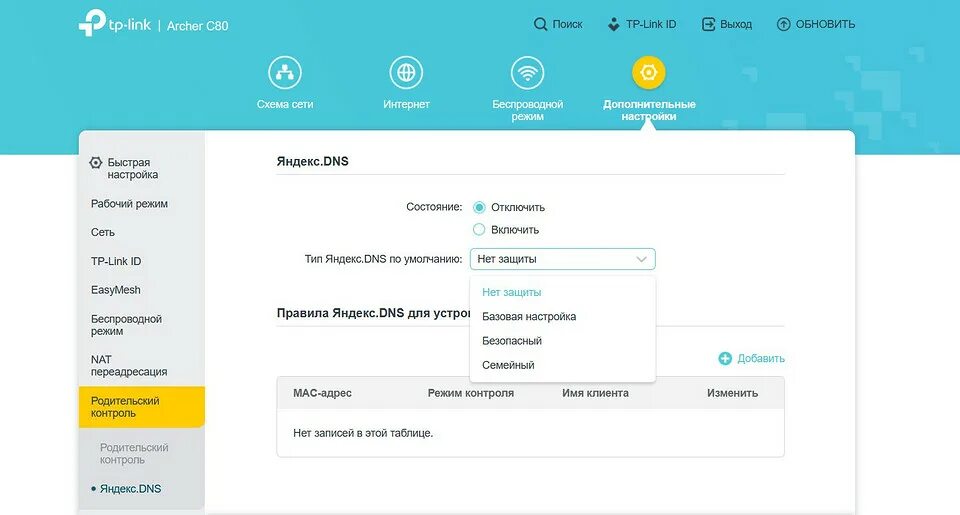Open the advanced settings gear icon

[648, 72]
